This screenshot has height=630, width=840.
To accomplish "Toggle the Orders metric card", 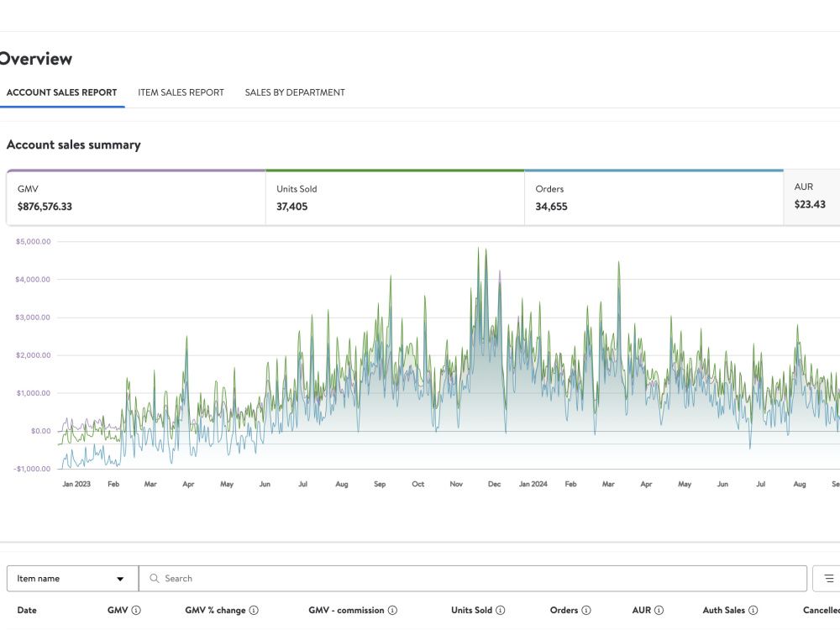I will (x=654, y=197).
